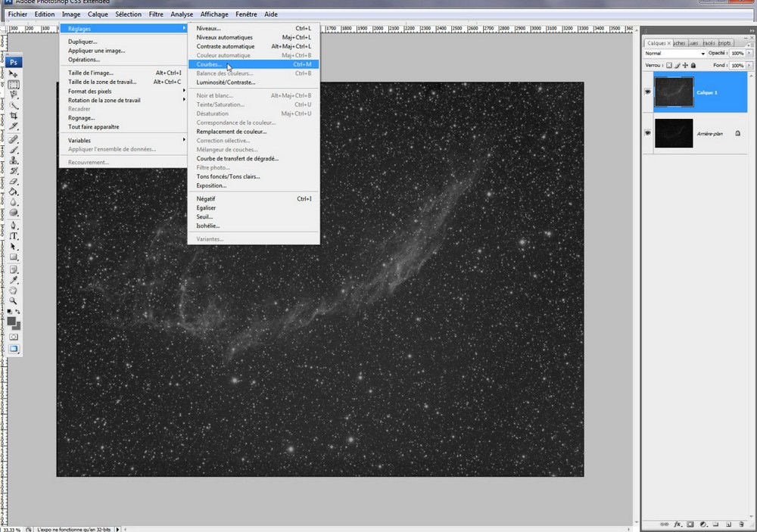
Task: Open status bar info arrow menu
Action: tap(117, 530)
